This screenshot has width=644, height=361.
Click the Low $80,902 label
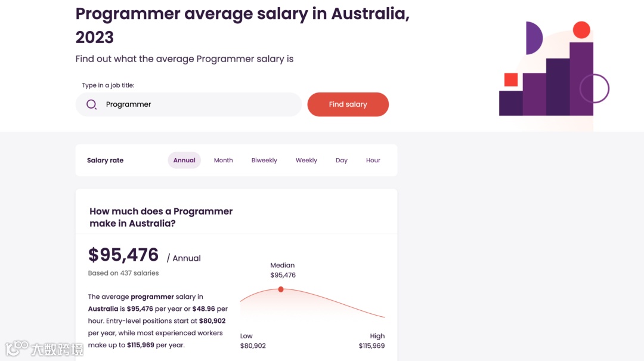(x=253, y=341)
